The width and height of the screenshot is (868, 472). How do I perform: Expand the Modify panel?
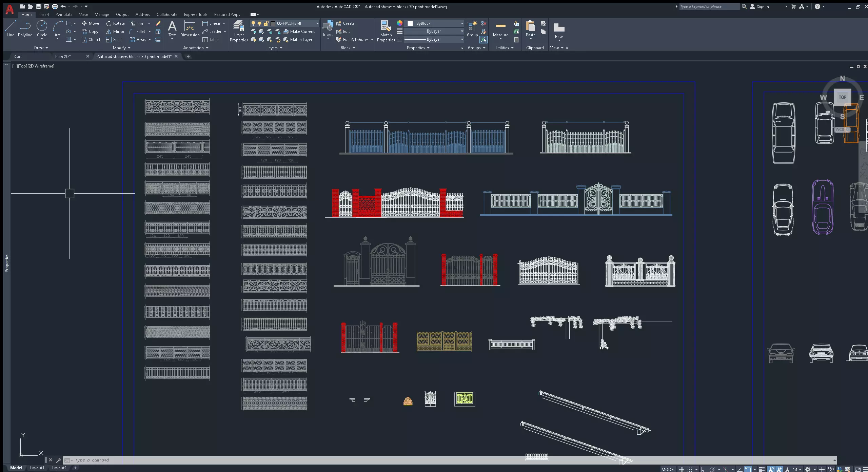[x=121, y=48]
